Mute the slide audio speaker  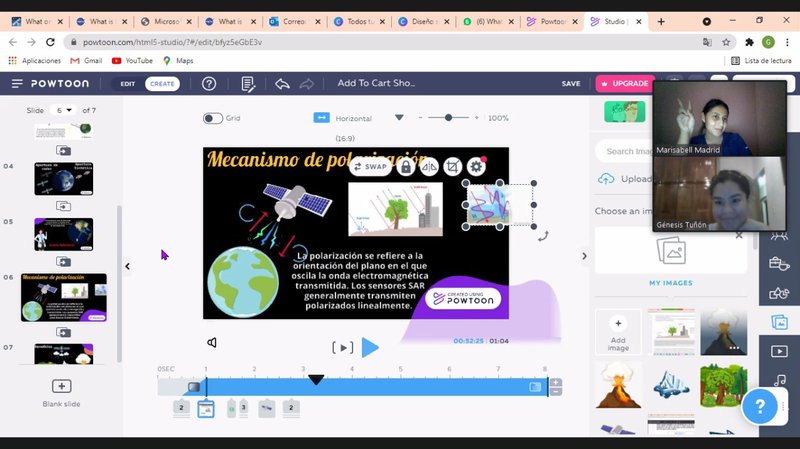pos(212,343)
